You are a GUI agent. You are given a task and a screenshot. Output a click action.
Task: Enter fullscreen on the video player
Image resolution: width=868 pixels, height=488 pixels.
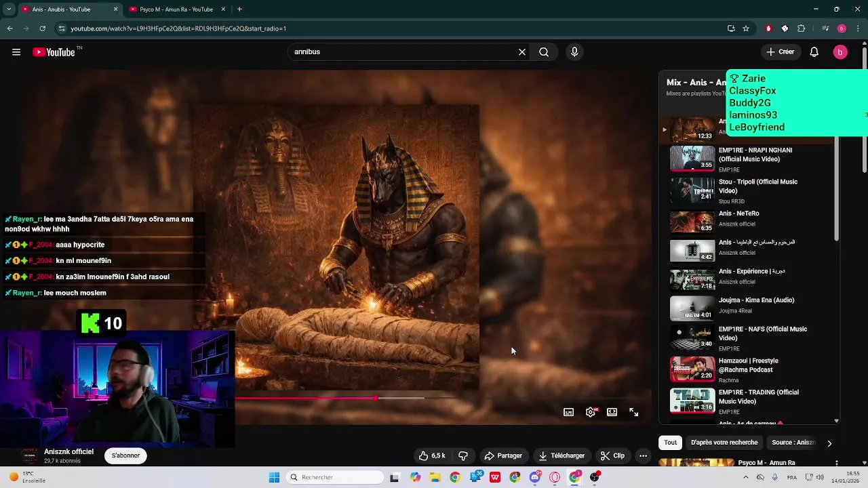pos(634,412)
